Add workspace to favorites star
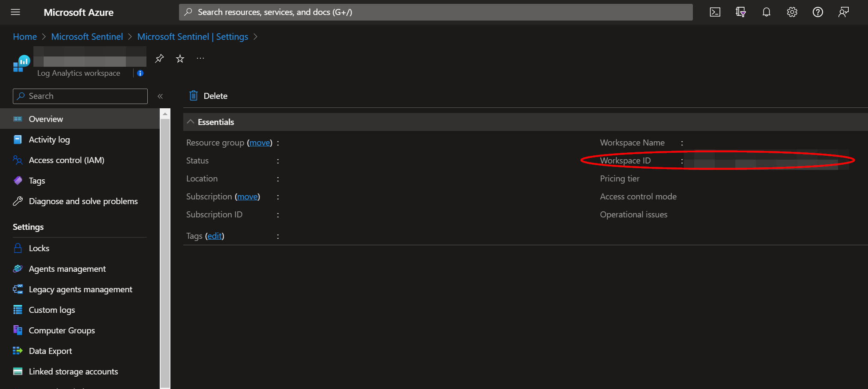This screenshot has height=389, width=868. pyautogui.click(x=180, y=58)
